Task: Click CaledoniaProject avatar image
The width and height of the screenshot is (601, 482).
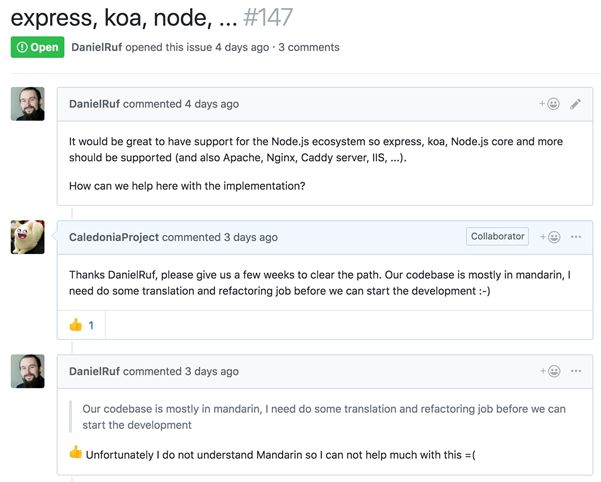Action: point(28,238)
